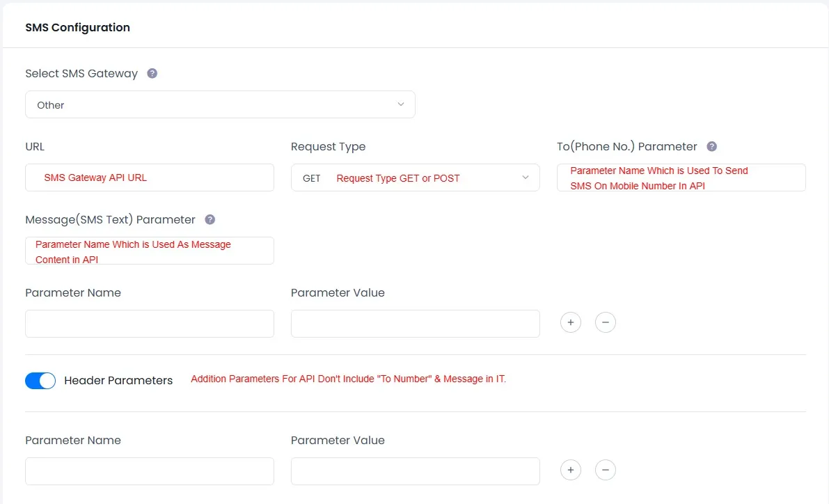
Task: Open Message(SMS Text) Parameter help tooltip
Action: click(210, 219)
